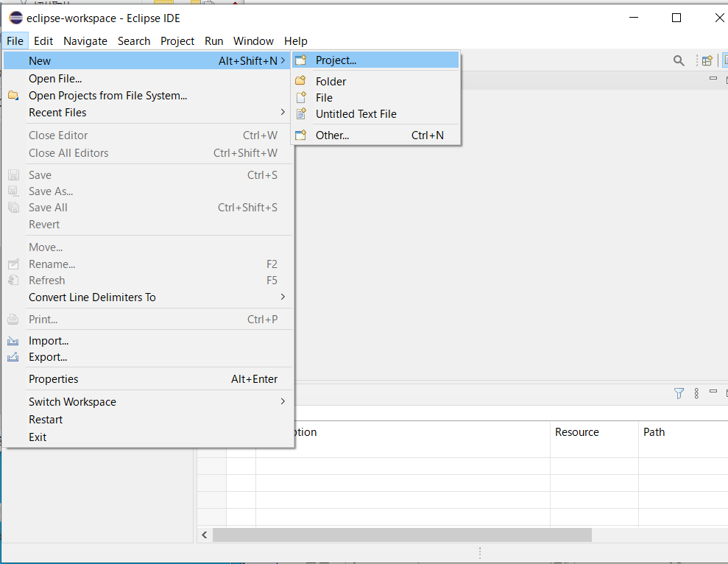Open the Project menu
The image size is (728, 564).
point(177,41)
